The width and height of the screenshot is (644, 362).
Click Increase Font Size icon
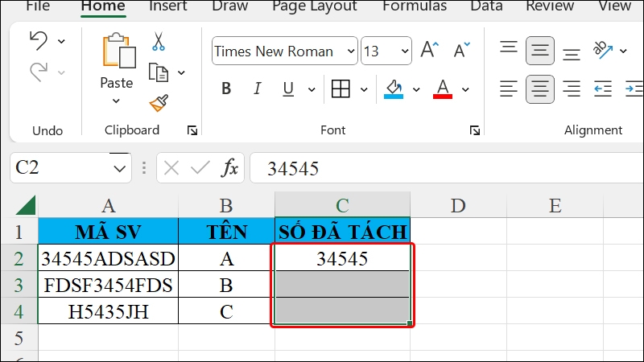[x=430, y=50]
